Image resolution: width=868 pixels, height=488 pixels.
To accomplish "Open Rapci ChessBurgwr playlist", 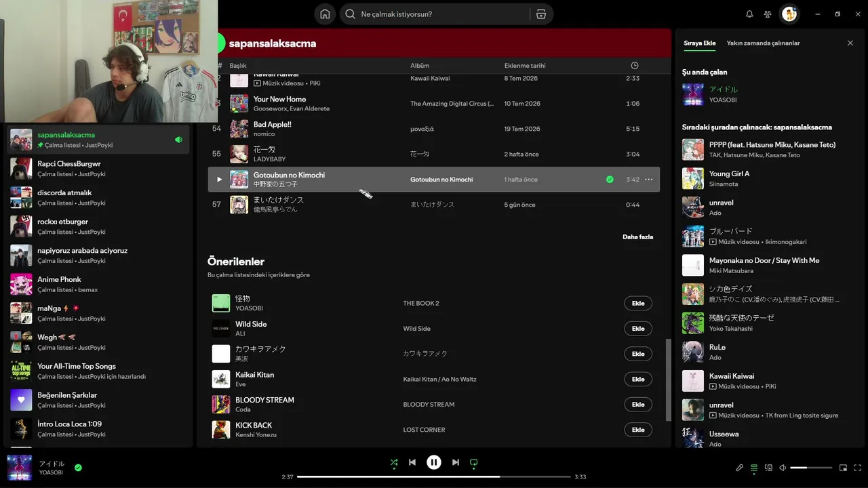I will tap(98, 168).
